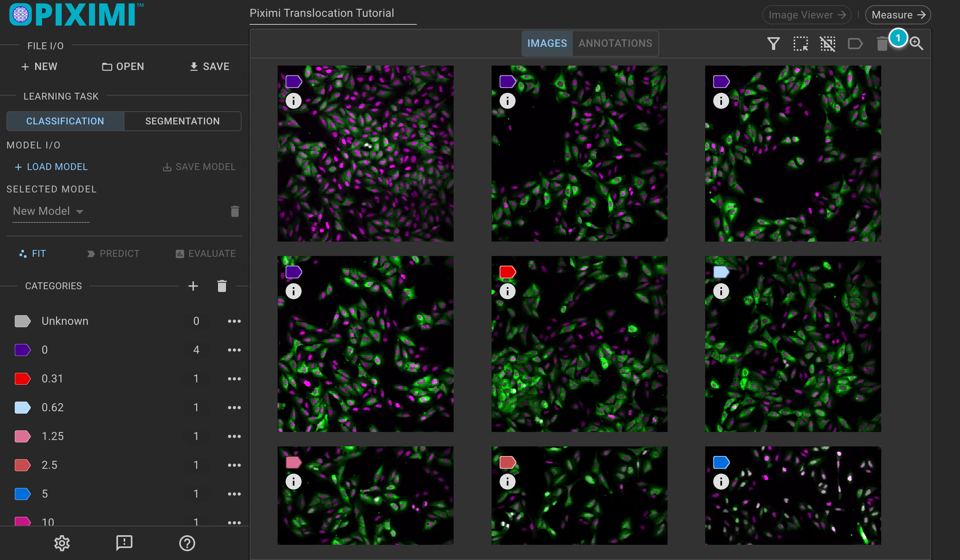Click Load Model
The width and height of the screenshot is (960, 560).
[51, 167]
